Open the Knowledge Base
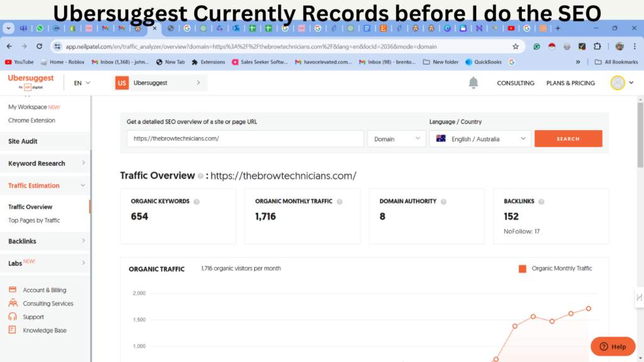This screenshot has width=644, height=362. [x=37, y=331]
